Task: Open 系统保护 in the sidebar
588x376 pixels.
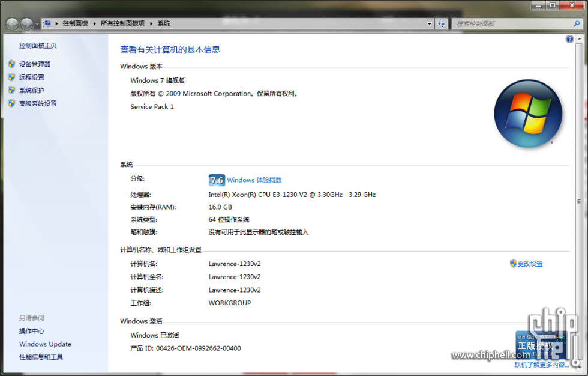Action: click(x=32, y=91)
